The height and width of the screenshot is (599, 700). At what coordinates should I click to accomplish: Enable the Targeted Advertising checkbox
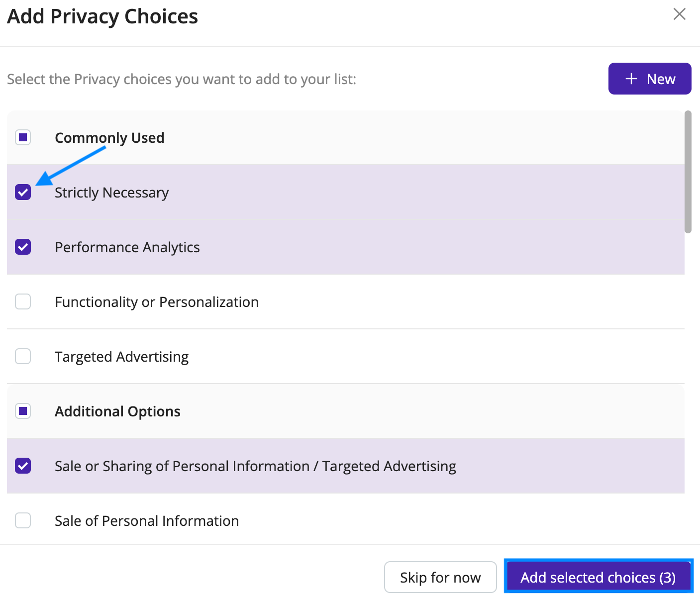23,356
